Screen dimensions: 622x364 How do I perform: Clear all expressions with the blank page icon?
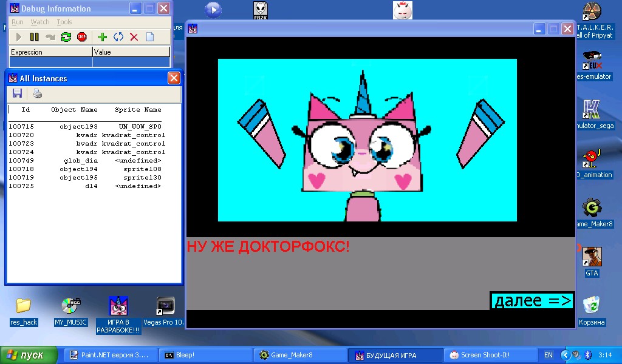pyautogui.click(x=150, y=37)
